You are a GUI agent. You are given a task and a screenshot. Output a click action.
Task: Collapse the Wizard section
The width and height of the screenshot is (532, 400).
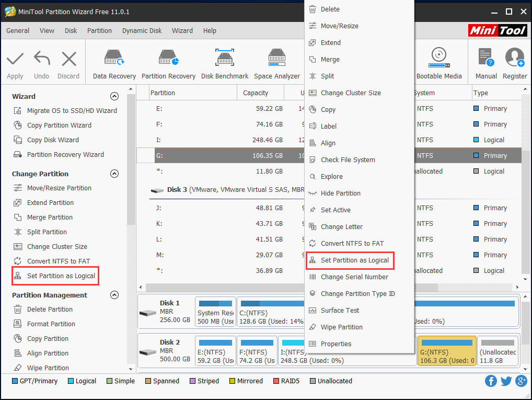tap(114, 96)
